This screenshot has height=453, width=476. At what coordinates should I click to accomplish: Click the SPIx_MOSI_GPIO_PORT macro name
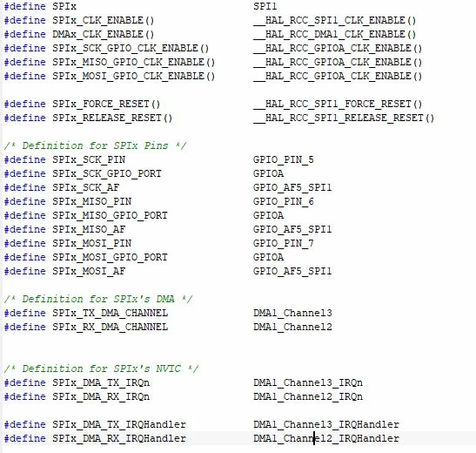coord(110,258)
